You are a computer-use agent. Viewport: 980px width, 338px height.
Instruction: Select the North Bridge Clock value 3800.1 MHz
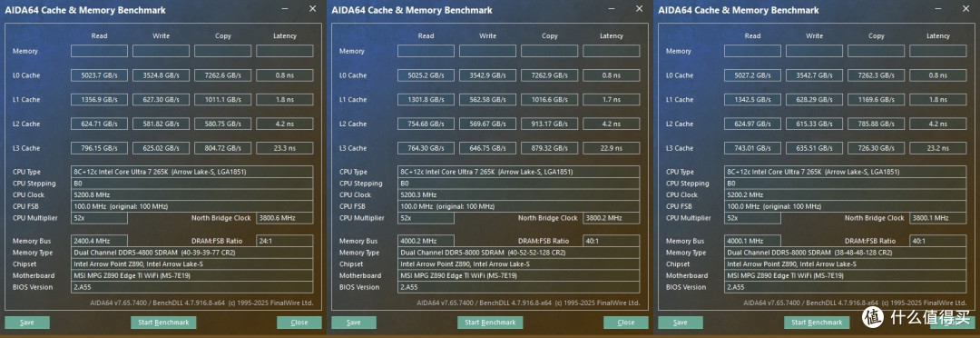click(938, 218)
